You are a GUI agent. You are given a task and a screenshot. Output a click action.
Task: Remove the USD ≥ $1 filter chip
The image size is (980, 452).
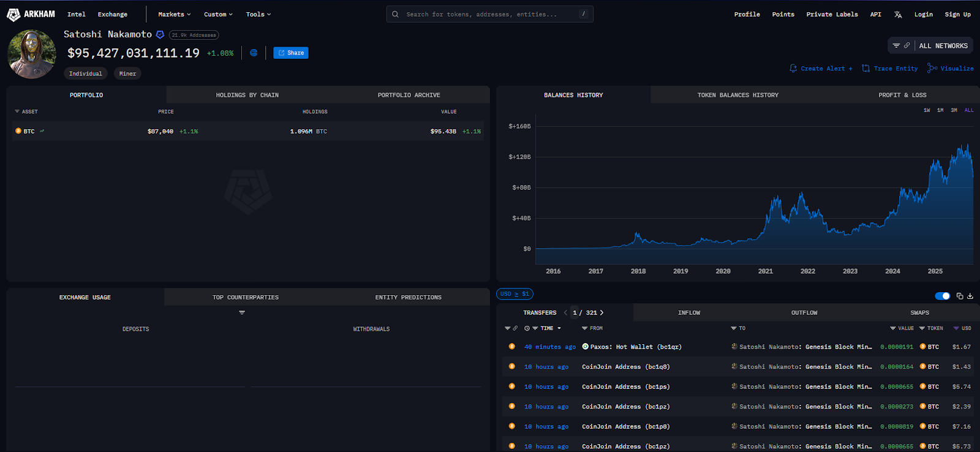point(514,294)
